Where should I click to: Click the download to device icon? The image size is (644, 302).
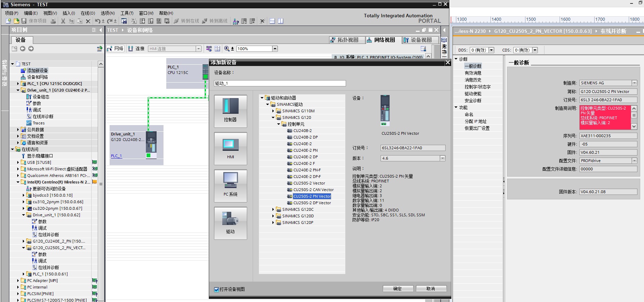(x=142, y=21)
